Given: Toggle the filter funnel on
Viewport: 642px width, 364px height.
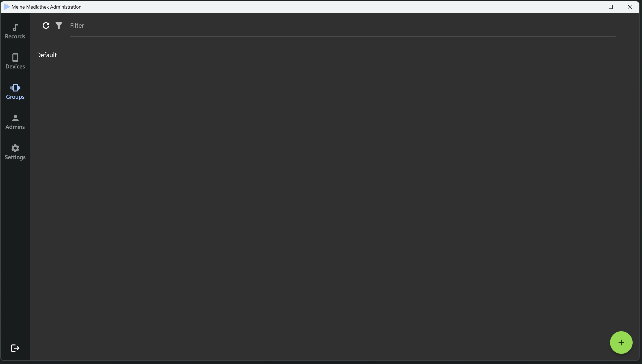Looking at the screenshot, I should point(59,25).
